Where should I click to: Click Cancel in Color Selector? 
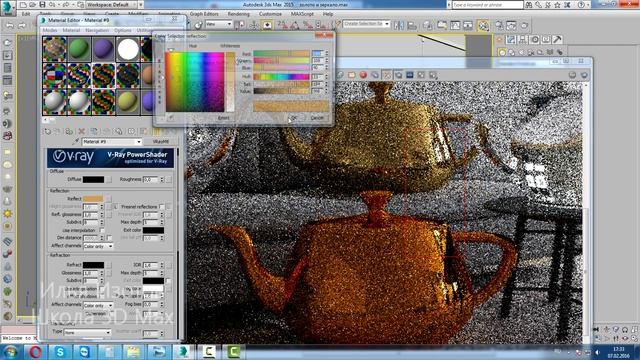point(318,118)
